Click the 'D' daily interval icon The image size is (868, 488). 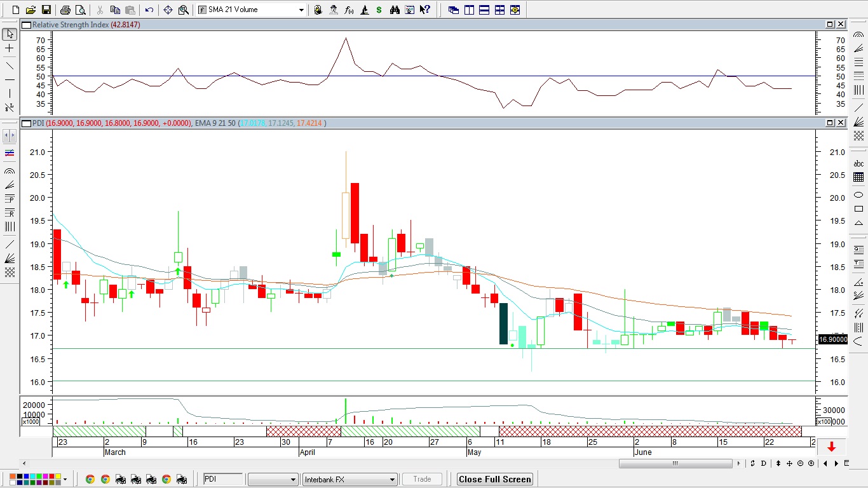(x=764, y=463)
